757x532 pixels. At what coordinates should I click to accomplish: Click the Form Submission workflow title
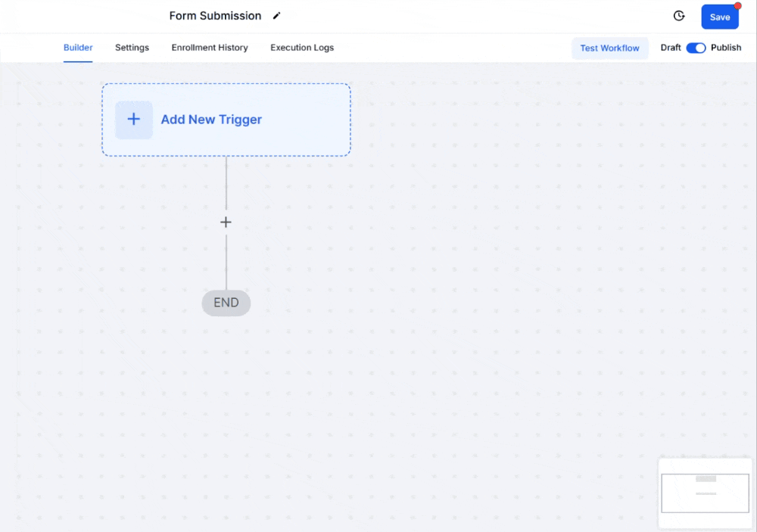(x=215, y=16)
